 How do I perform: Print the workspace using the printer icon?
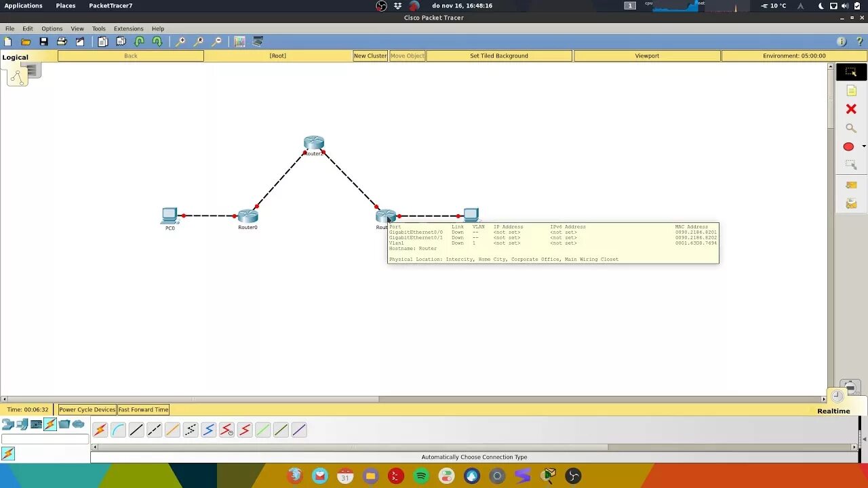pos(62,41)
